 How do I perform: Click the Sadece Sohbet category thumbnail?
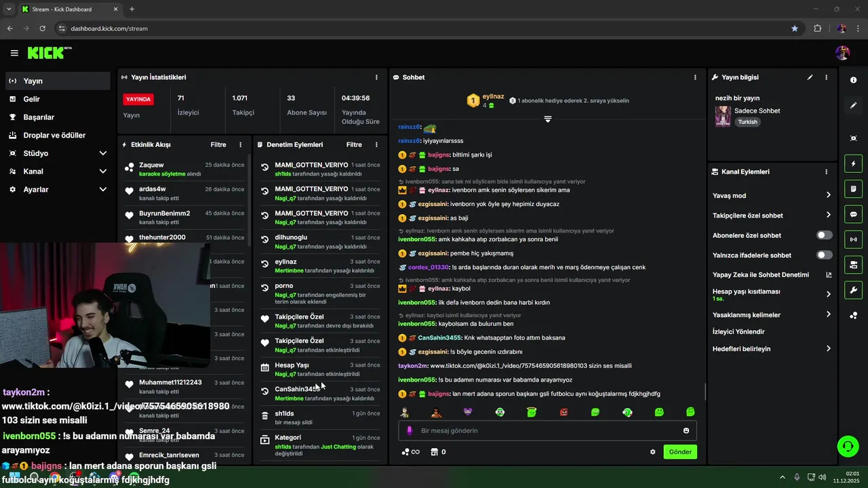tap(723, 116)
